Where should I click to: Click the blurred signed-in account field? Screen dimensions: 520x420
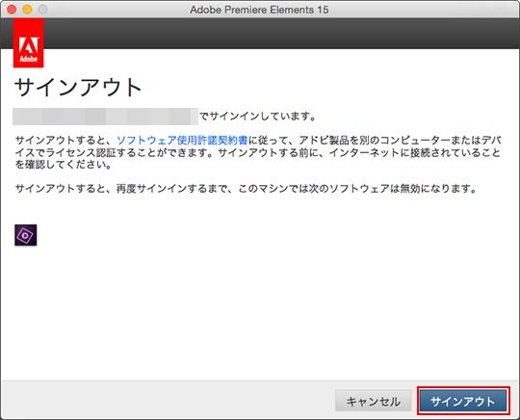coord(106,117)
